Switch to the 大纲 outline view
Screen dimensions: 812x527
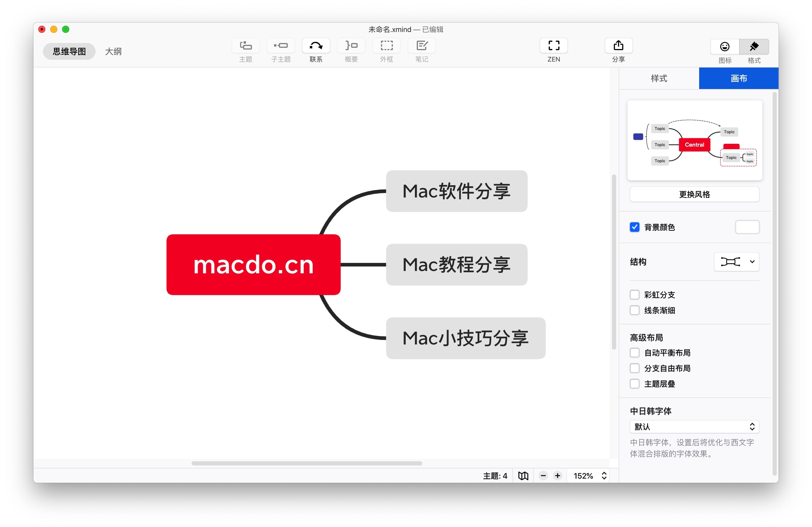tap(114, 51)
